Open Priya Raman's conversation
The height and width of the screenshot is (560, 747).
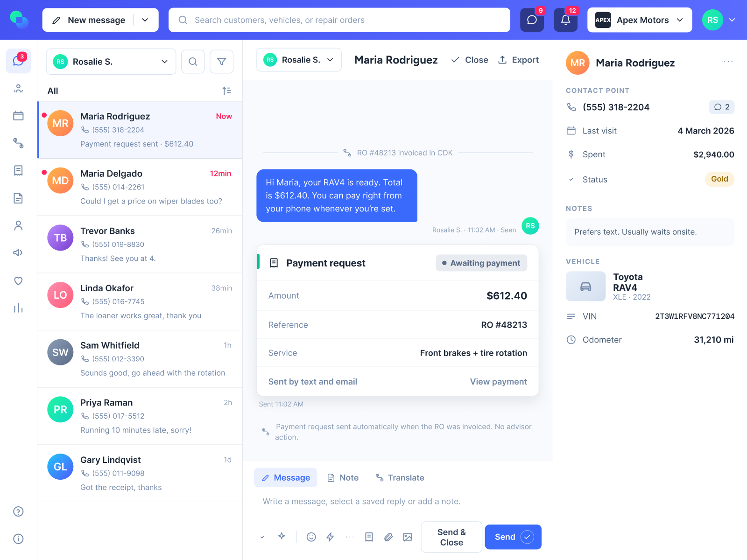pyautogui.click(x=140, y=416)
